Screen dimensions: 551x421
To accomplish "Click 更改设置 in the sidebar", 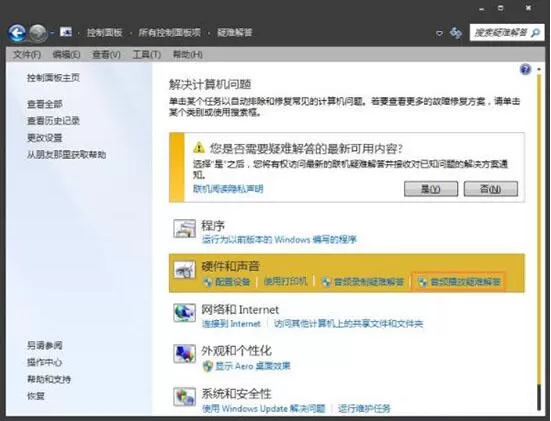I will coord(45,138).
